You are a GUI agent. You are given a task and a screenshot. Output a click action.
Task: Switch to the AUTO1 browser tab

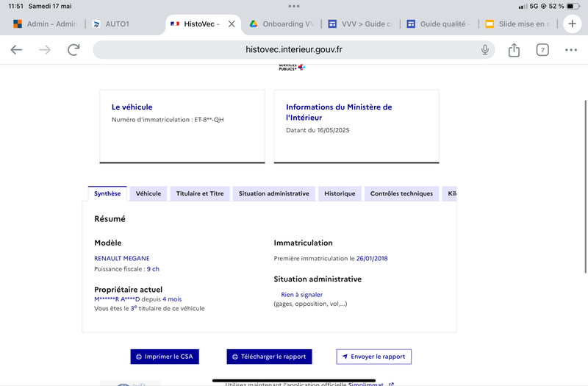111,24
